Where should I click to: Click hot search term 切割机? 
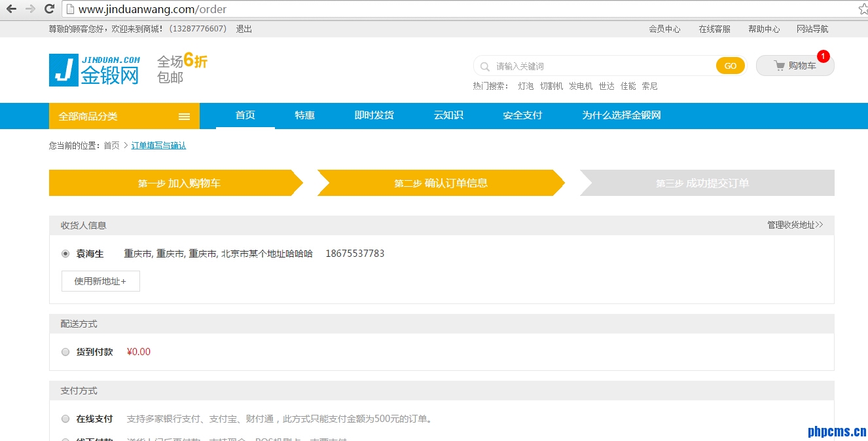click(551, 86)
